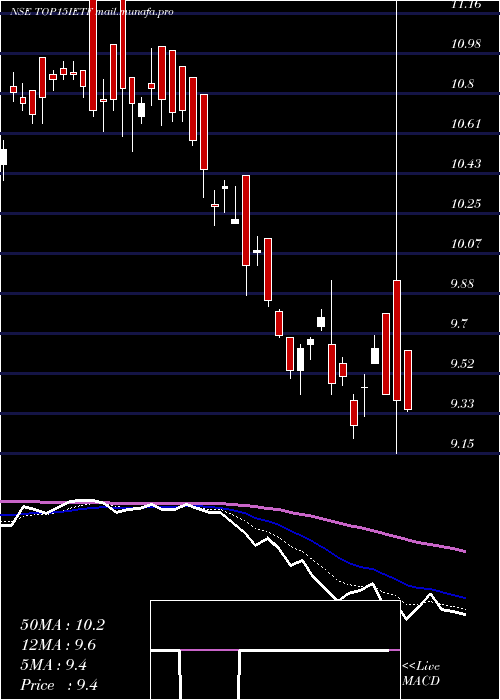
Task: Click the last red candlestick on the right
Action: [x=408, y=380]
